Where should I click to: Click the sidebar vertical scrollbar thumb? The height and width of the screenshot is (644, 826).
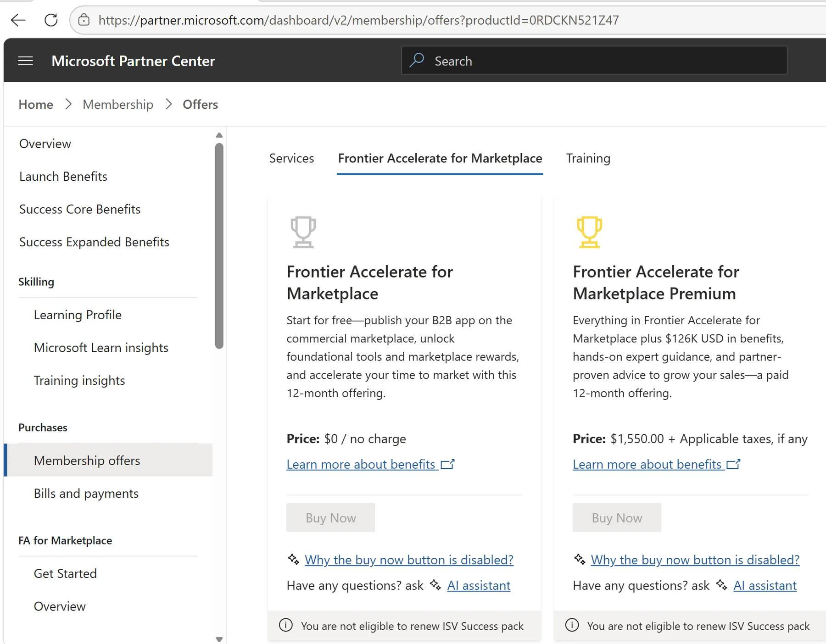pos(219,246)
